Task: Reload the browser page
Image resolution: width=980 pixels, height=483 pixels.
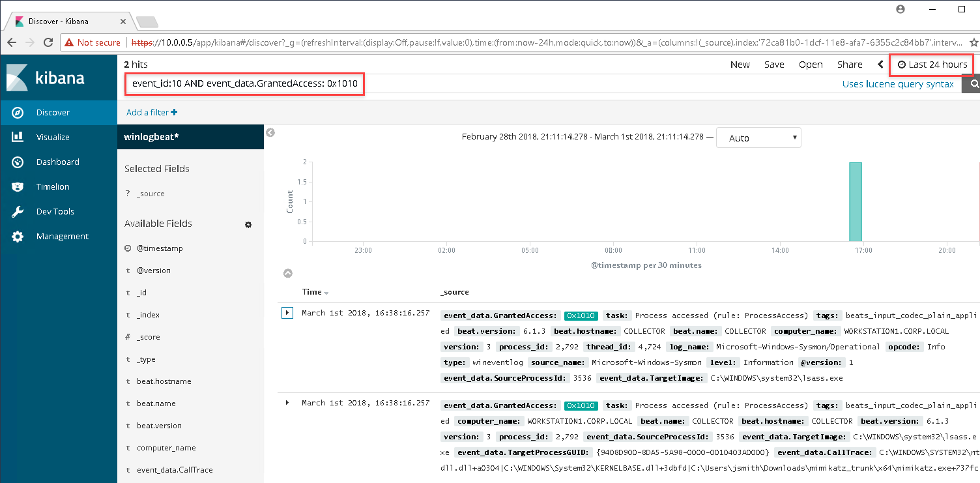Action: pyautogui.click(x=48, y=42)
